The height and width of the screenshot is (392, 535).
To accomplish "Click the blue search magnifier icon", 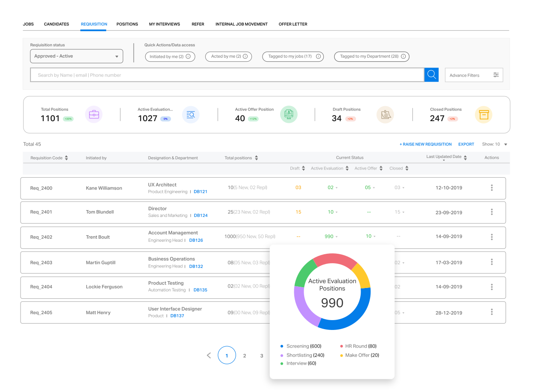I will [x=431, y=74].
